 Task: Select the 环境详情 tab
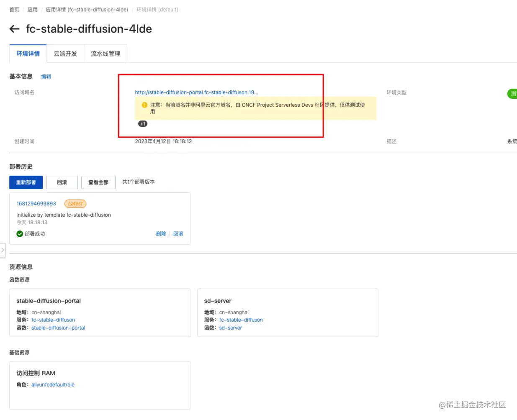pos(28,54)
